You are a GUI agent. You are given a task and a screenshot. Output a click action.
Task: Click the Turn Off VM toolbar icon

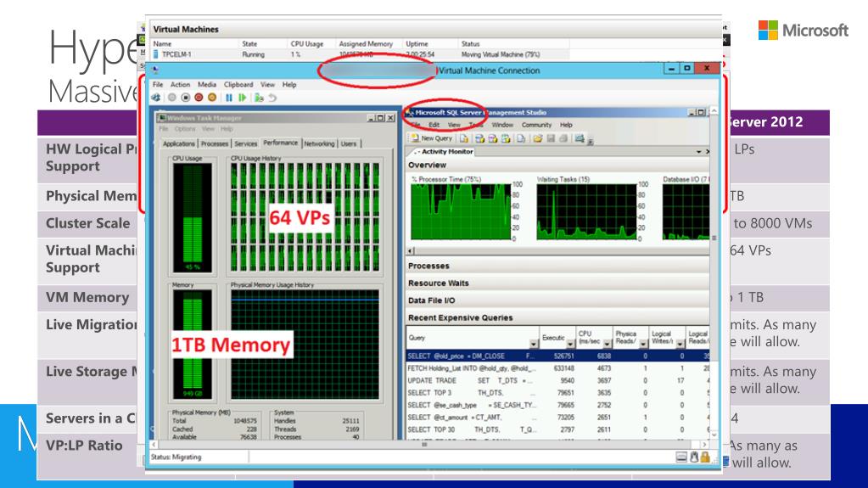tap(186, 98)
